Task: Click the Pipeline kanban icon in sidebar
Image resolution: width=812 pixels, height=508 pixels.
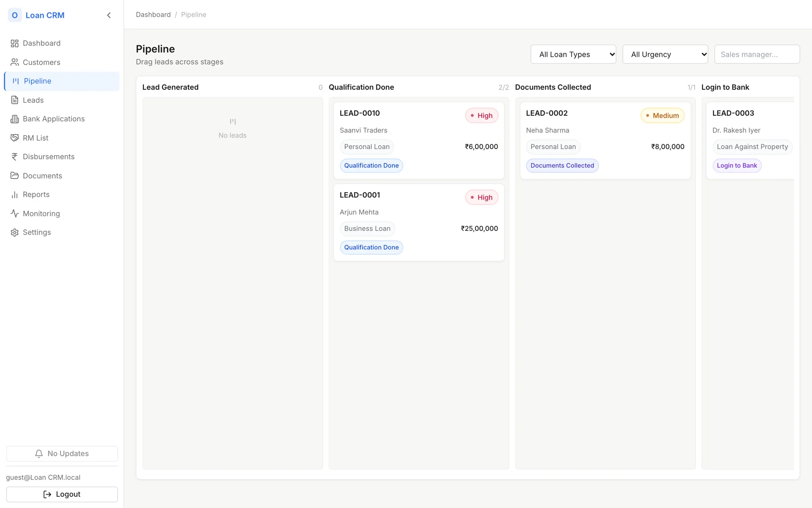Action: coord(16,81)
